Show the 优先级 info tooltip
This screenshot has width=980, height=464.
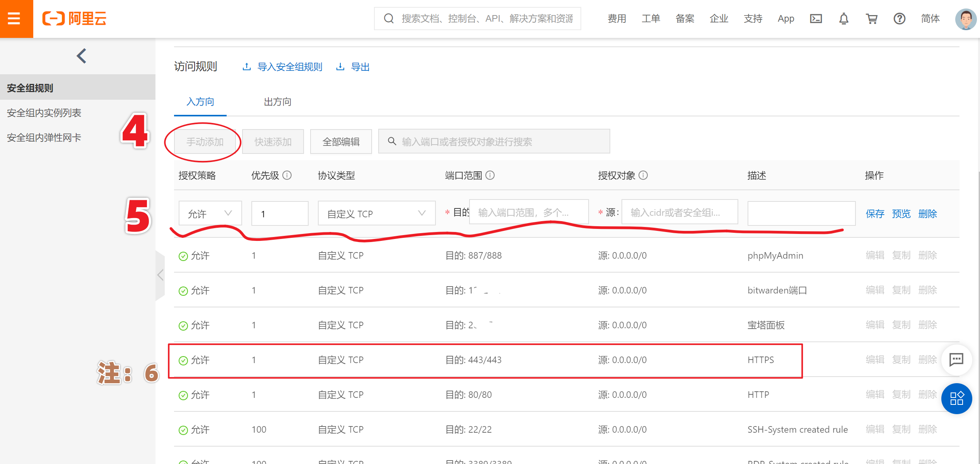pos(287,175)
